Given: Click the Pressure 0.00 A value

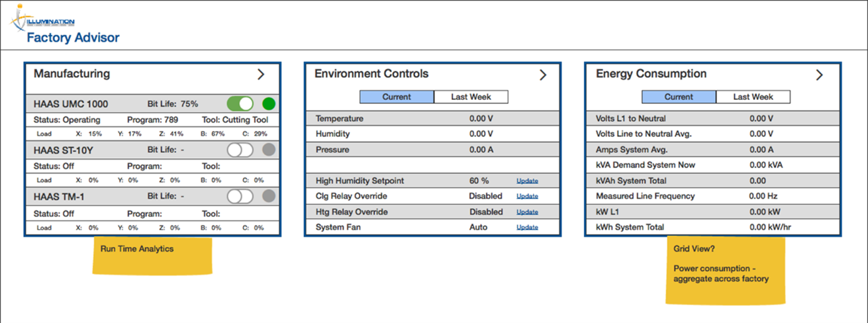Looking at the screenshot, I should [482, 150].
